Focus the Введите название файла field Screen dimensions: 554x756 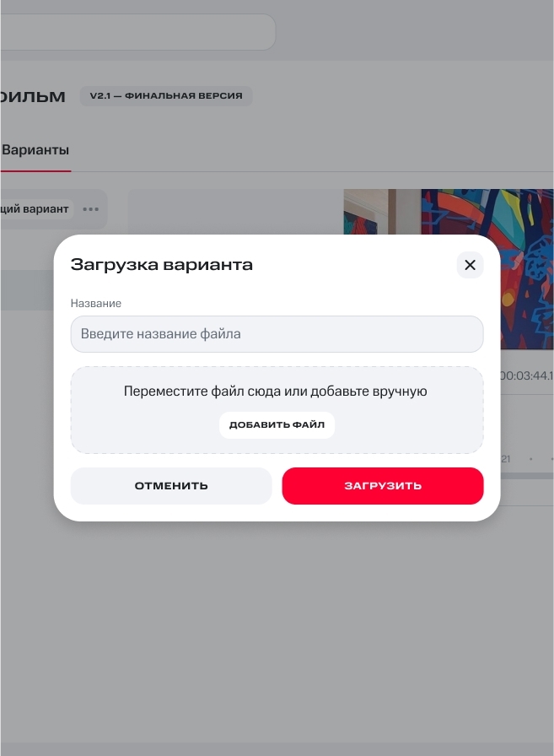277,334
